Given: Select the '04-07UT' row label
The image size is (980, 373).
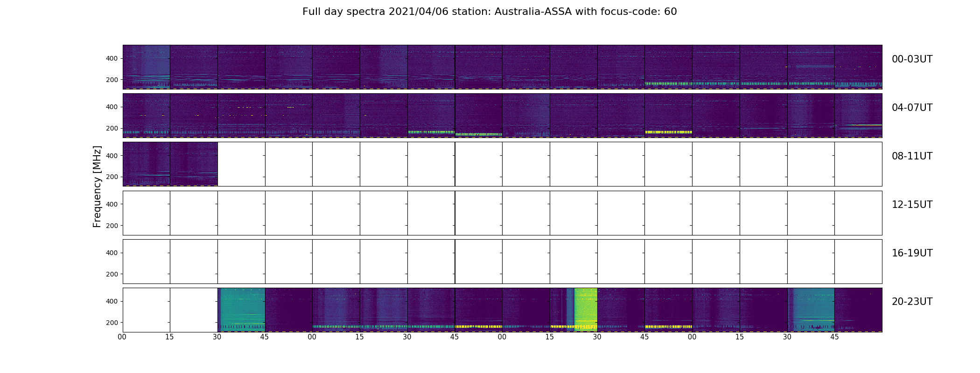Looking at the screenshot, I should point(912,108).
